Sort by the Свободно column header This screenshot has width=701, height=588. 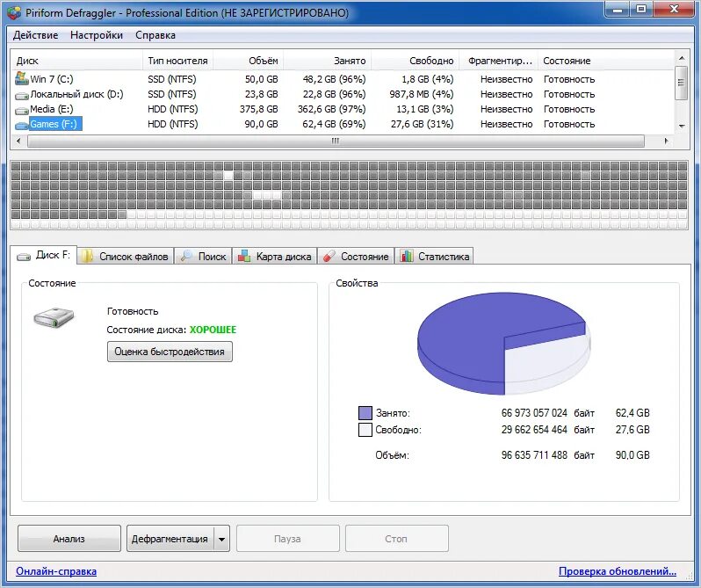point(416,61)
